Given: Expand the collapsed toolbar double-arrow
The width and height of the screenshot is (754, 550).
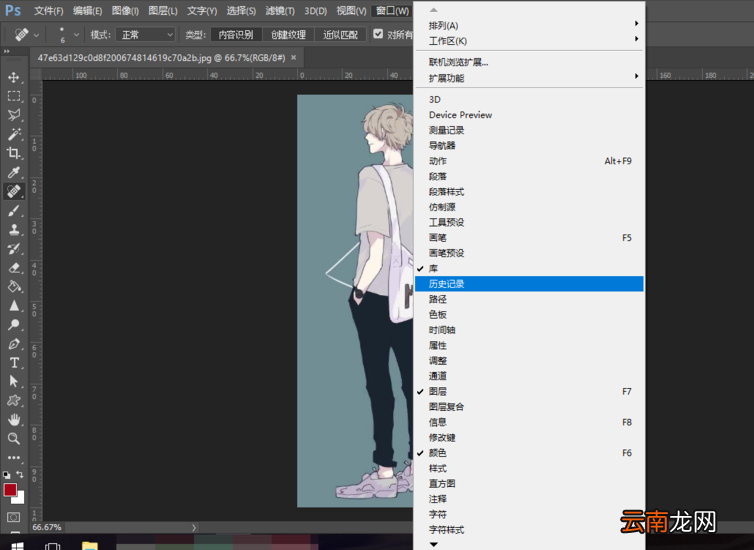Looking at the screenshot, I should (6, 51).
